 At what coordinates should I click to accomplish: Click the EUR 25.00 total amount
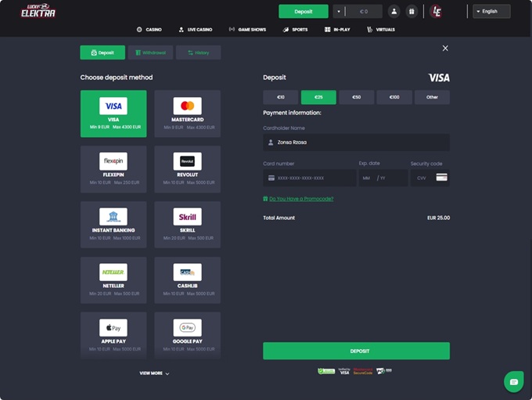[438, 218]
